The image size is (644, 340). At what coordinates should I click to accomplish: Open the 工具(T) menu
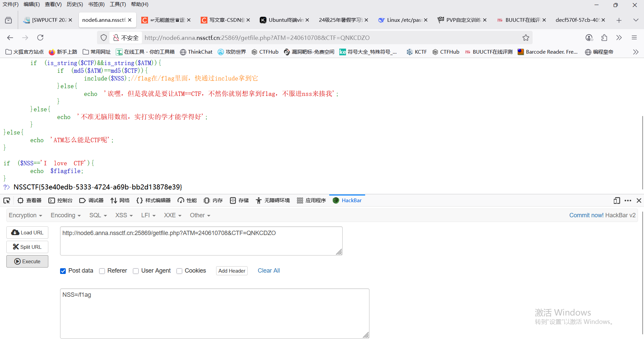coord(118,4)
